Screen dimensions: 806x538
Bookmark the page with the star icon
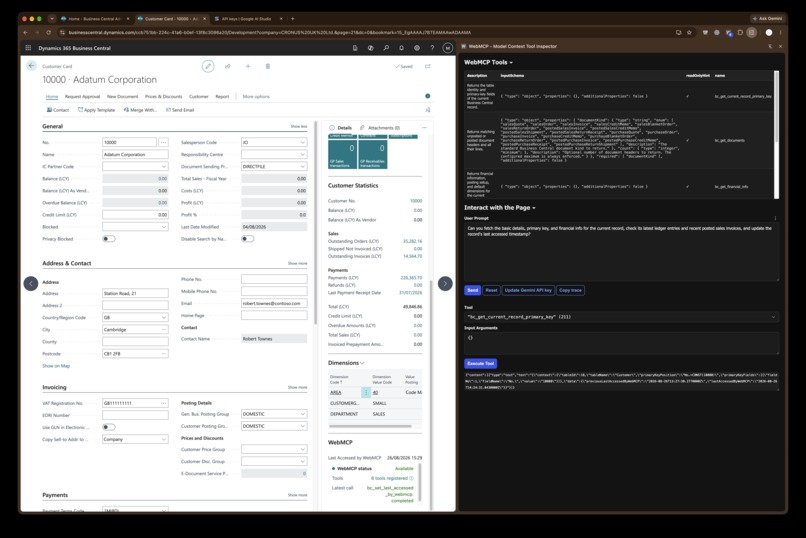[x=689, y=32]
